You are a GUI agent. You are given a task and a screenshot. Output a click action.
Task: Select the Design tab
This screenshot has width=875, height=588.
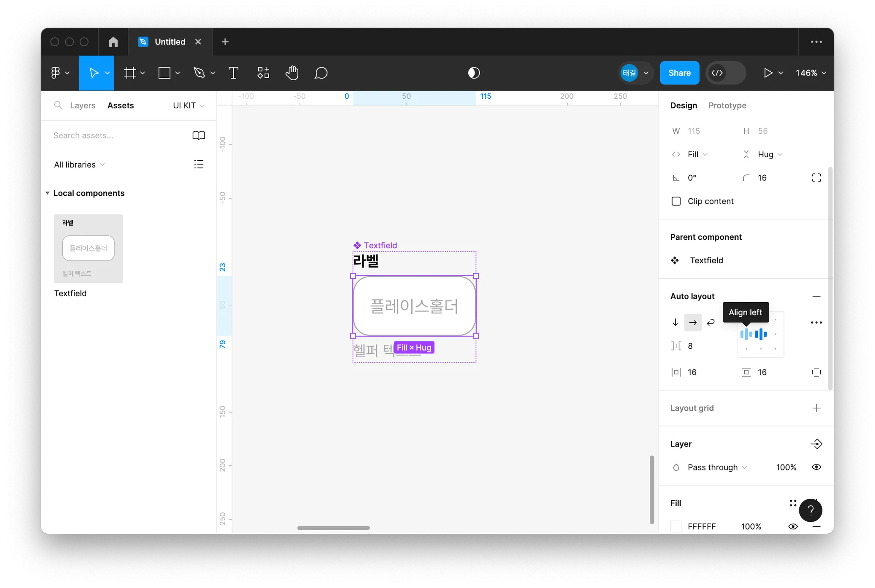coord(683,106)
